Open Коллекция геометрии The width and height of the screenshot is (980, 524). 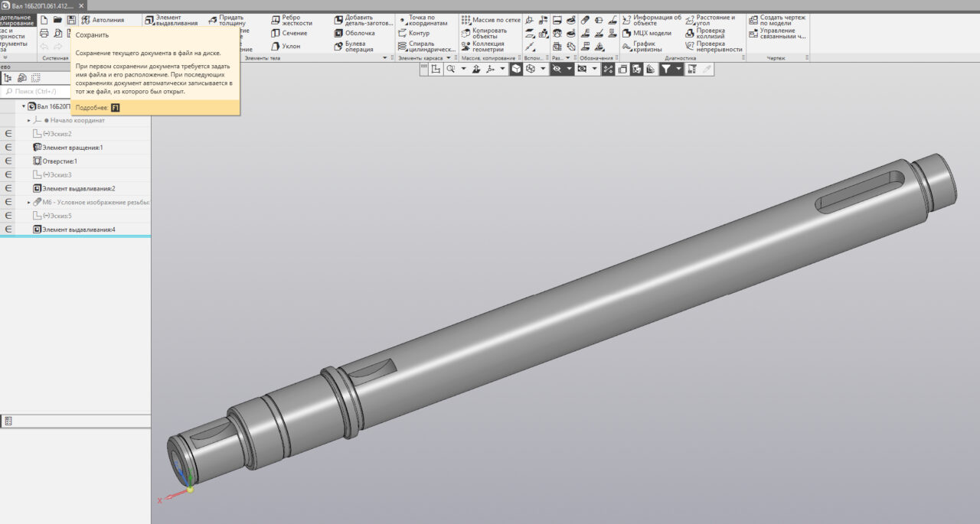pyautogui.click(x=483, y=46)
